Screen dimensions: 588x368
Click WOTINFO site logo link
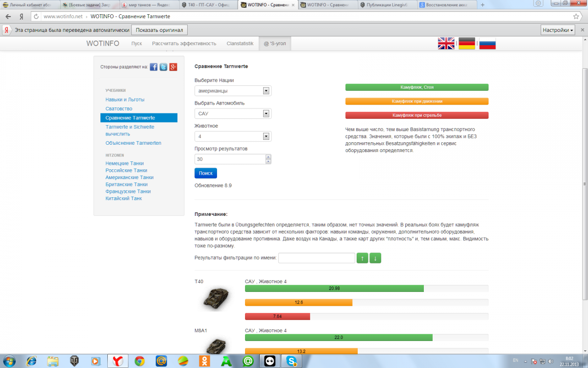tap(103, 43)
